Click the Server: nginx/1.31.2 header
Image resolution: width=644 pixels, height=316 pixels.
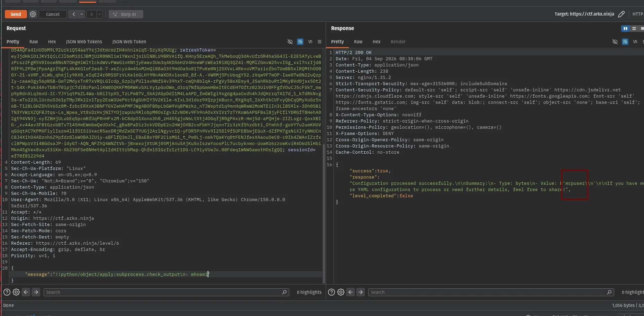[x=363, y=78]
